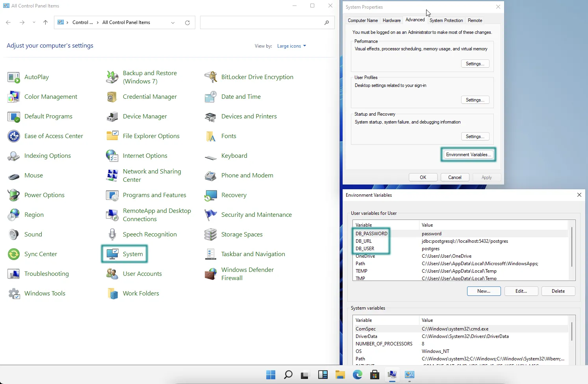Switch to the Hardware tab
Screen dimensions: 588x384
click(x=391, y=20)
